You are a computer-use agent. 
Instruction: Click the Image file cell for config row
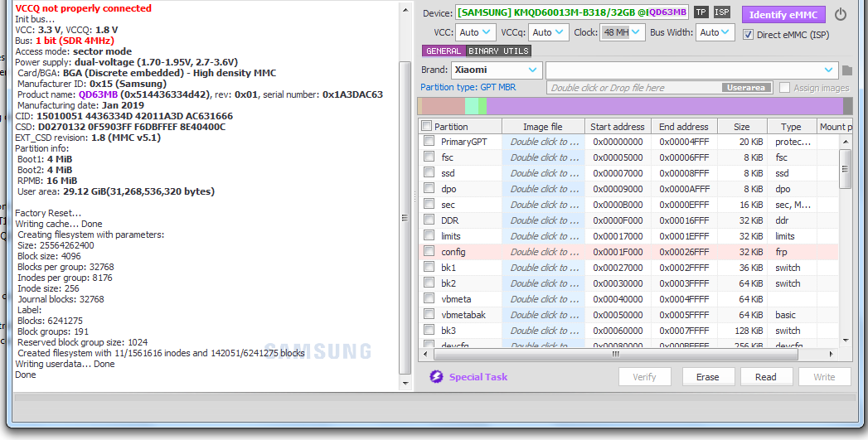click(x=544, y=252)
